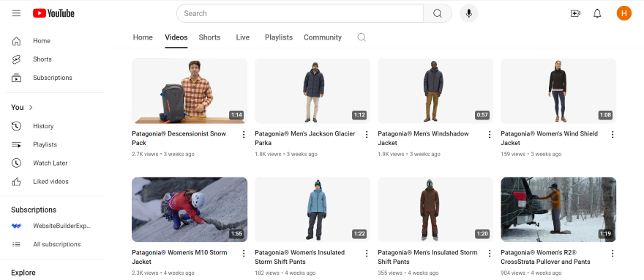This screenshot has width=644, height=280.
Task: Click the Watch Later clock icon
Action: 16,163
